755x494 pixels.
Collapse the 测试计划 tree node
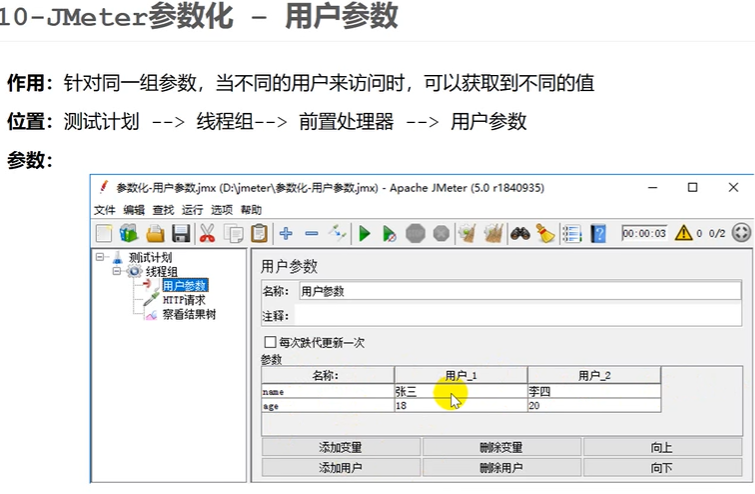tap(100, 257)
